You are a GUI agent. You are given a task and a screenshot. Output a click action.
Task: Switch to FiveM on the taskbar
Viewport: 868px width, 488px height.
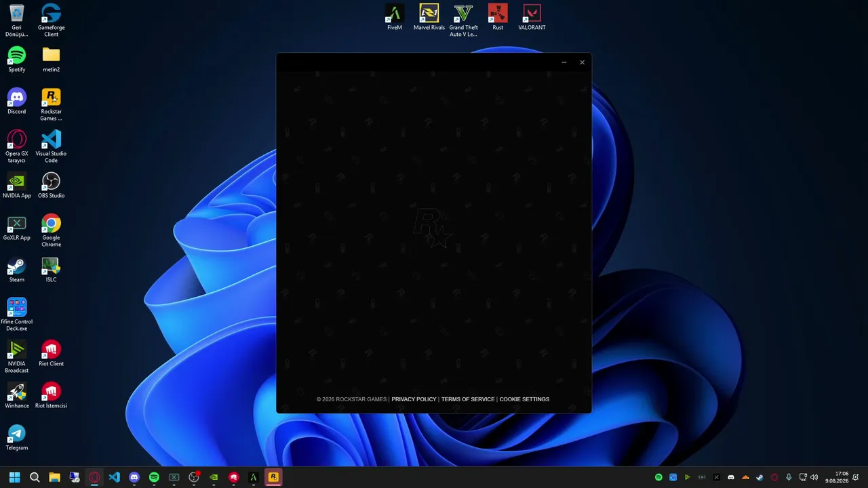click(254, 477)
